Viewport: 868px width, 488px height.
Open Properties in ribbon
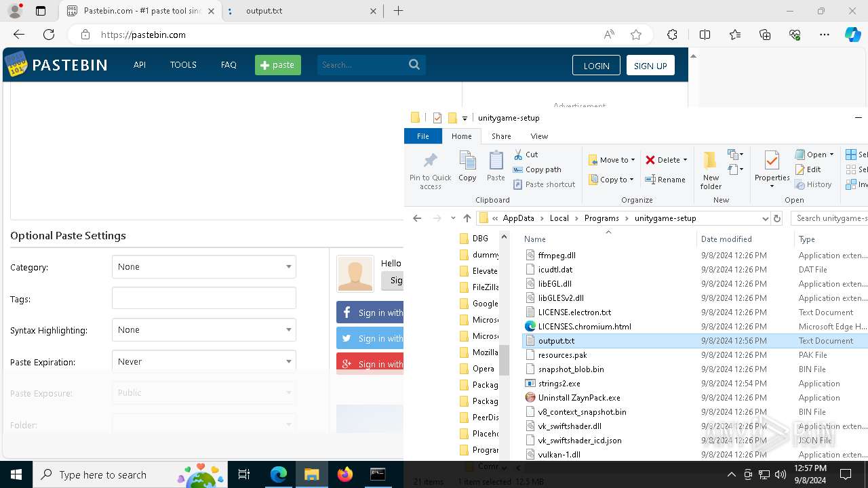coord(772,169)
